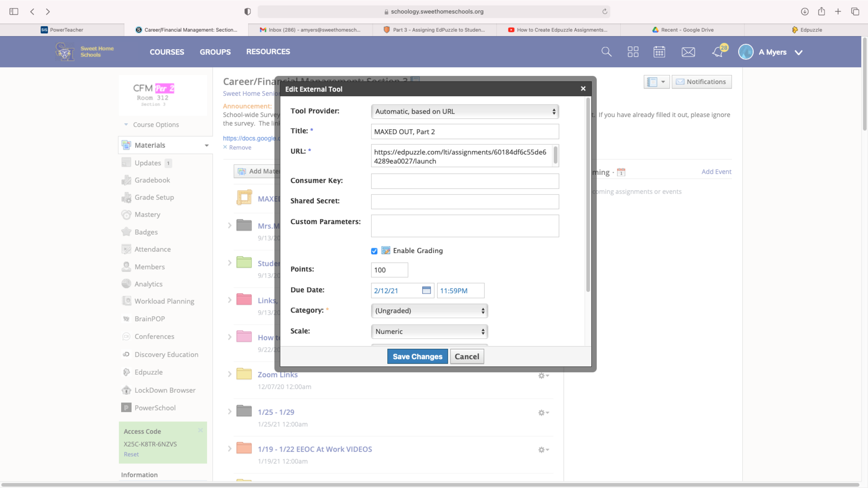Open the messages envelope icon
This screenshot has height=488, width=868.
pyautogui.click(x=688, y=52)
